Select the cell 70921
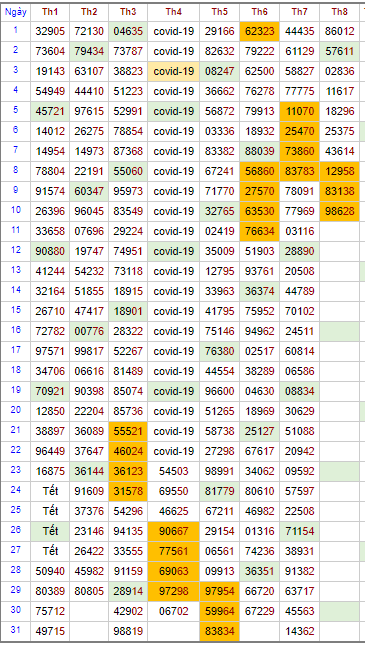Screen dimensions: 365x645 point(50,390)
